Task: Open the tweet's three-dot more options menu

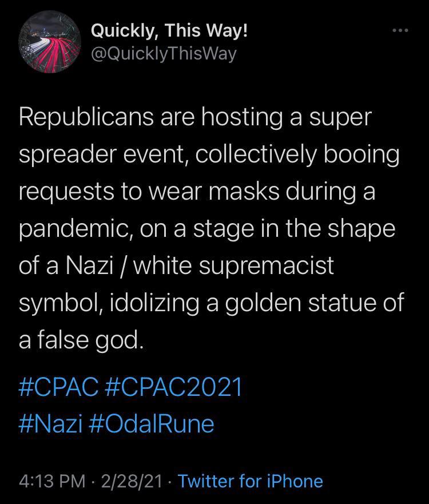Action: click(x=400, y=30)
